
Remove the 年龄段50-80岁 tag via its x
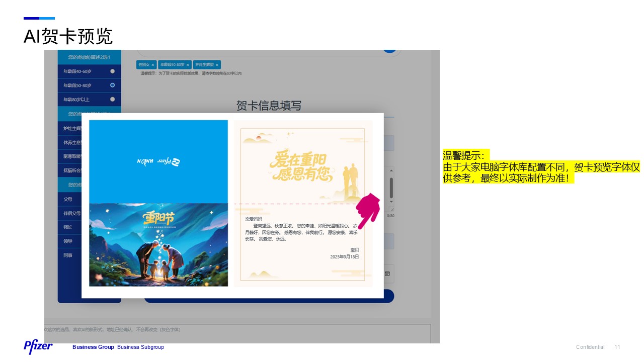[188, 65]
